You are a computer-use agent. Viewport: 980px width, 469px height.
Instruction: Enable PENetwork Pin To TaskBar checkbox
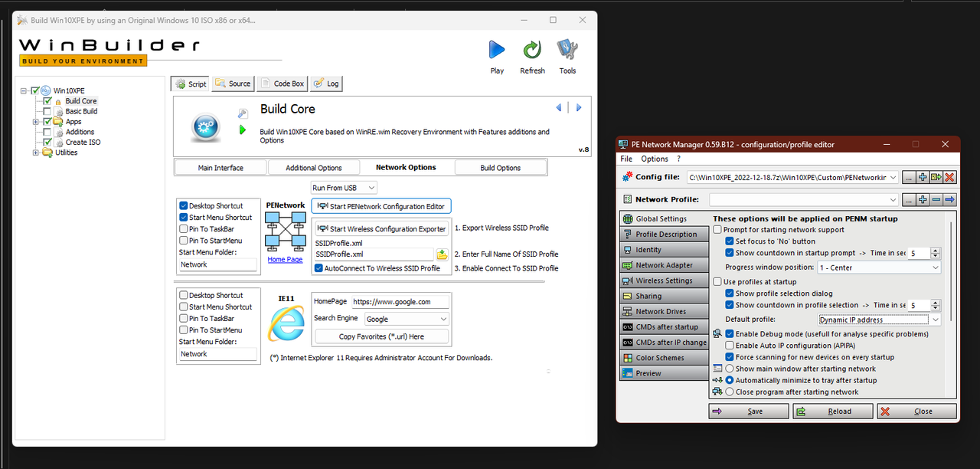coord(184,228)
